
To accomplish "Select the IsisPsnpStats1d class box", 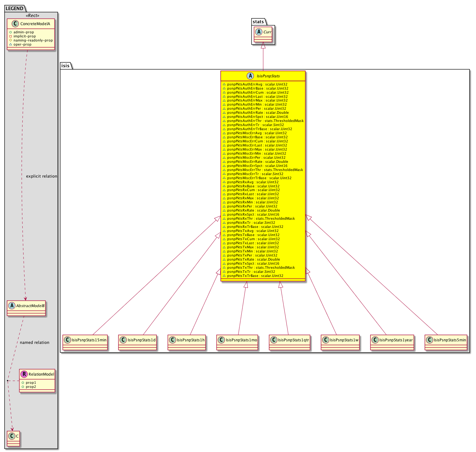I will pyautogui.click(x=137, y=342).
